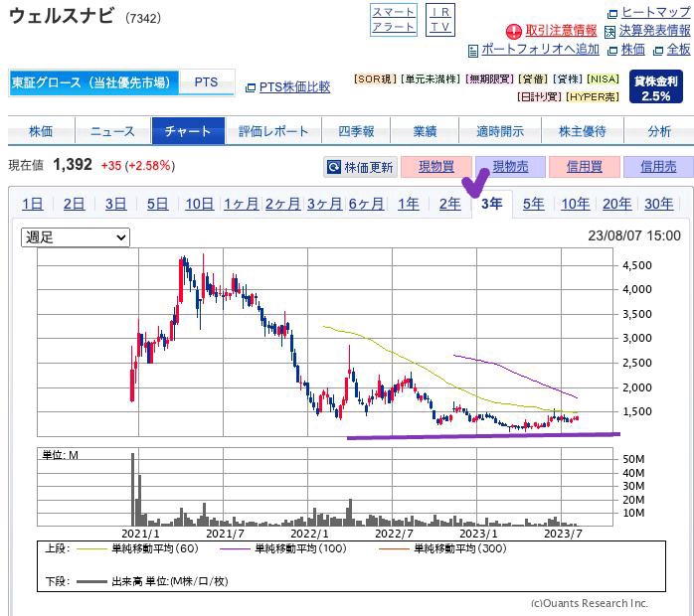Click the 現物買 button
Viewport: 694px width, 616px height.
pyautogui.click(x=435, y=167)
